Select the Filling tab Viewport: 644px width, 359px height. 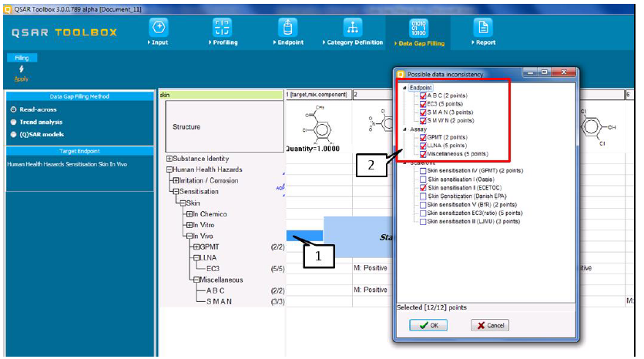22,58
